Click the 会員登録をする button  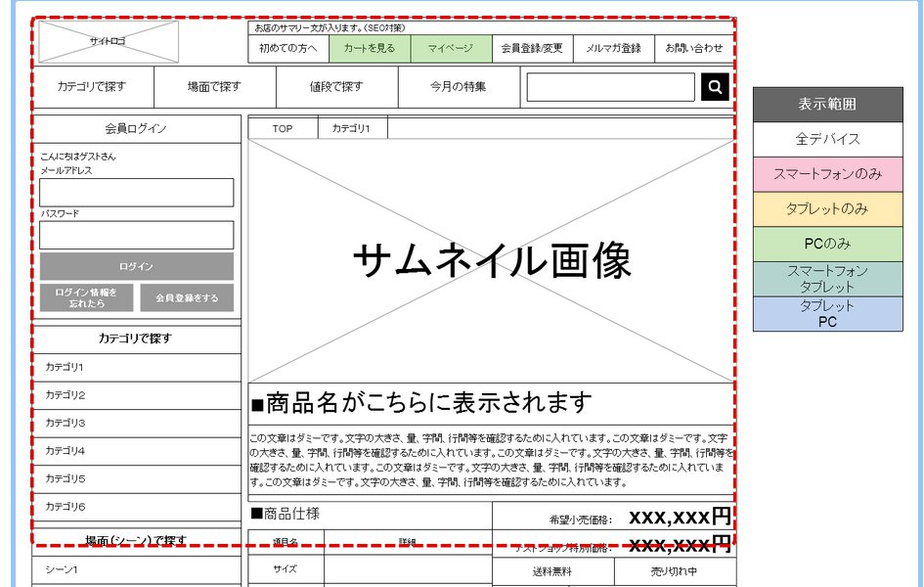click(x=187, y=298)
